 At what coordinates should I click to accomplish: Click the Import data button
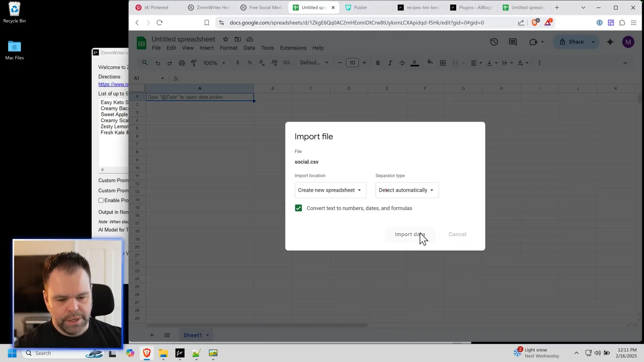pyautogui.click(x=410, y=234)
